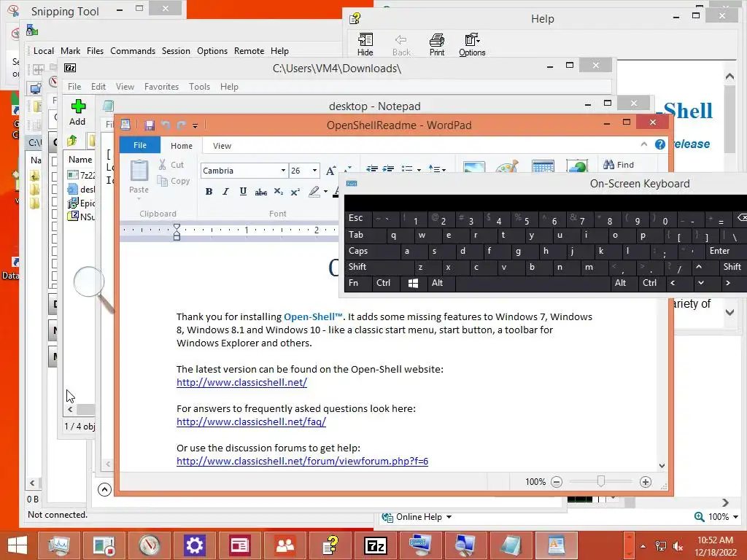Image resolution: width=747 pixels, height=560 pixels.
Task: Show hidden tray icons with the up arrow
Action: coord(643,546)
